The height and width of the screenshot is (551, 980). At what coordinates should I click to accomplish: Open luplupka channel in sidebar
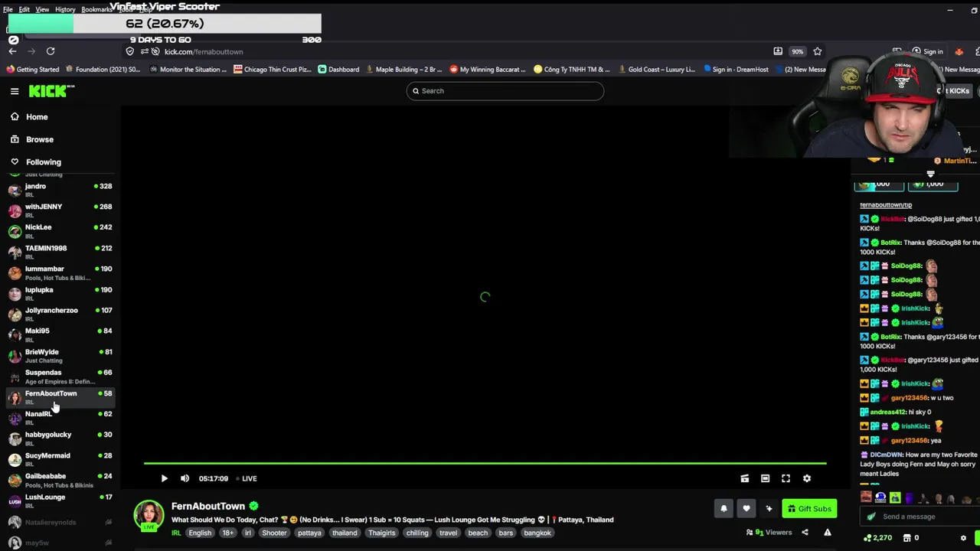pyautogui.click(x=60, y=293)
